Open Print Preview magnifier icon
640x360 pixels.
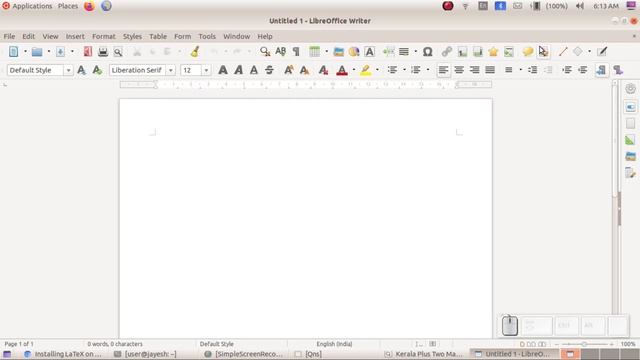118,51
